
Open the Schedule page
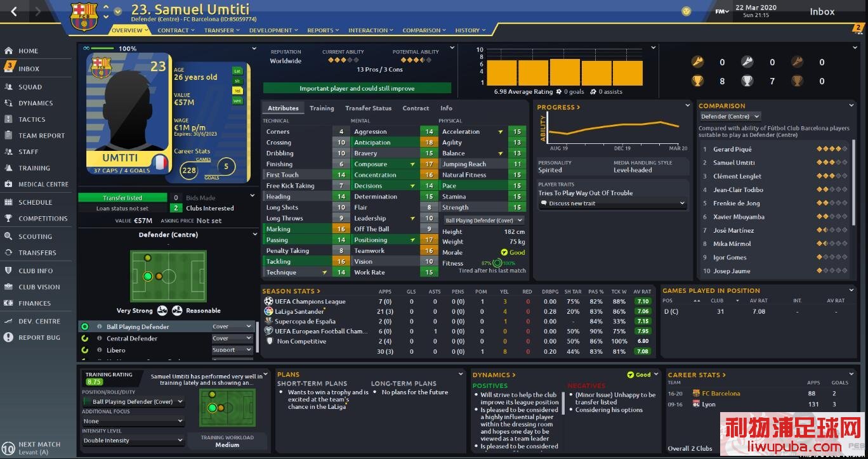[35, 202]
